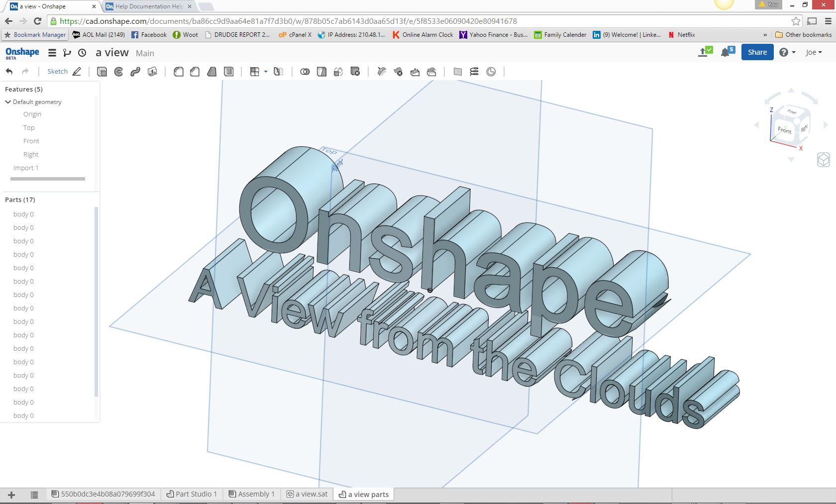Click the Undo arrow
Image resolution: width=836 pixels, height=504 pixels.
click(x=9, y=72)
